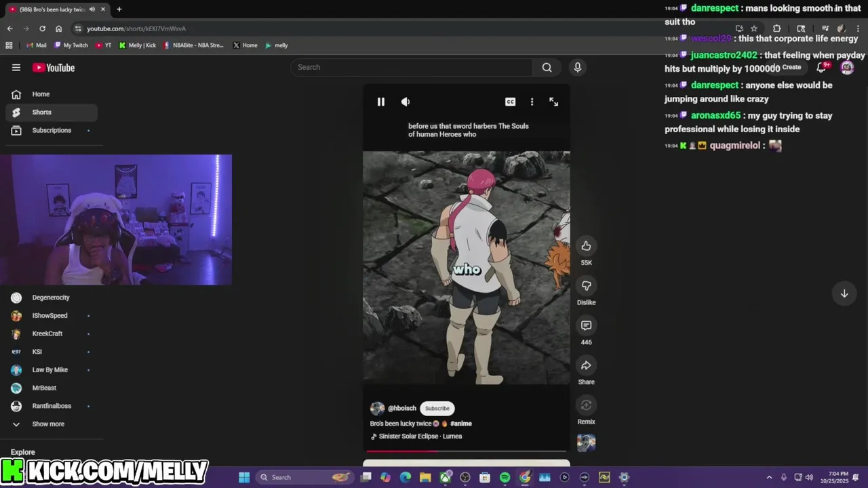Mute the Shorts video volume
This screenshot has height=488, width=868.
tap(406, 102)
